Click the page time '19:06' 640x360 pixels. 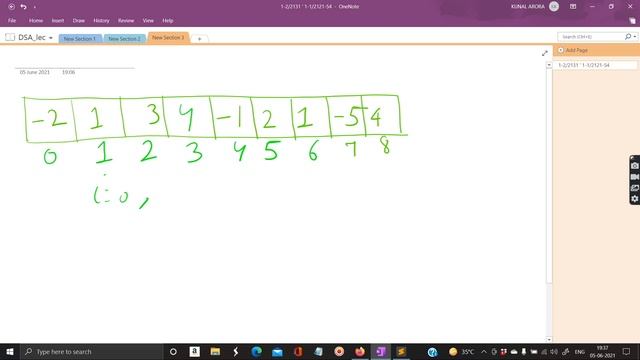69,72
